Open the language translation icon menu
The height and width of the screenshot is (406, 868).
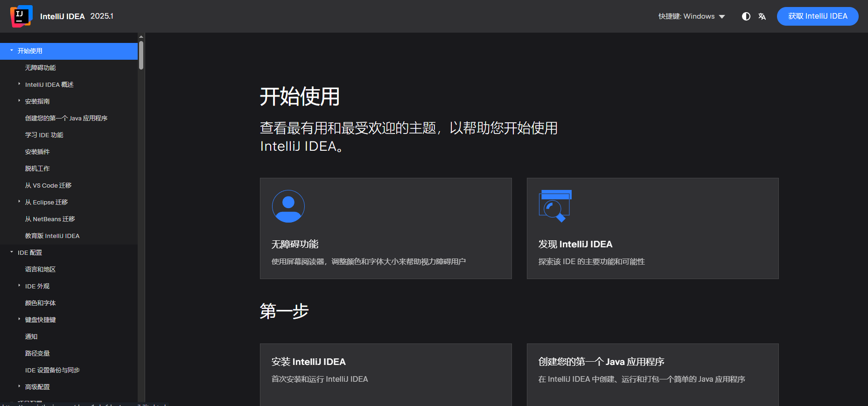click(x=762, y=16)
